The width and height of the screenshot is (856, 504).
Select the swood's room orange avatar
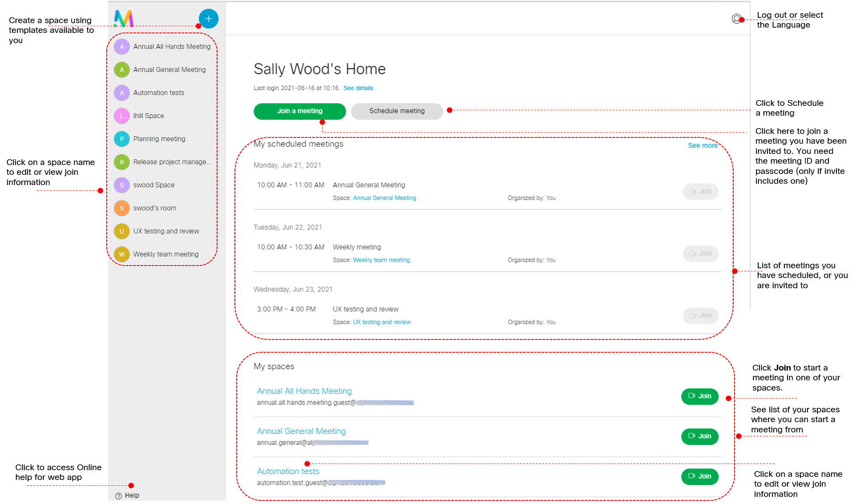coord(121,208)
